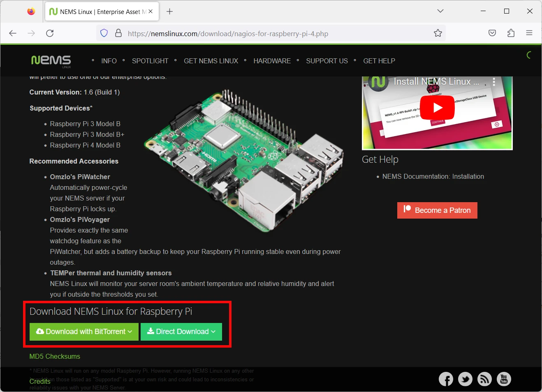Click the 'Raspberry Pi 4 Model B' list item
The image size is (542, 392).
tap(85, 145)
